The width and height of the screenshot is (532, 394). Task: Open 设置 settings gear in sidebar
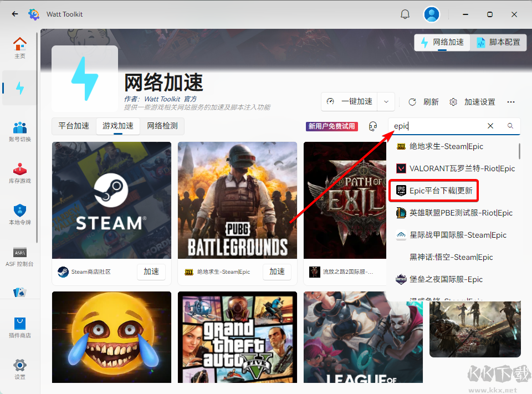click(20, 370)
